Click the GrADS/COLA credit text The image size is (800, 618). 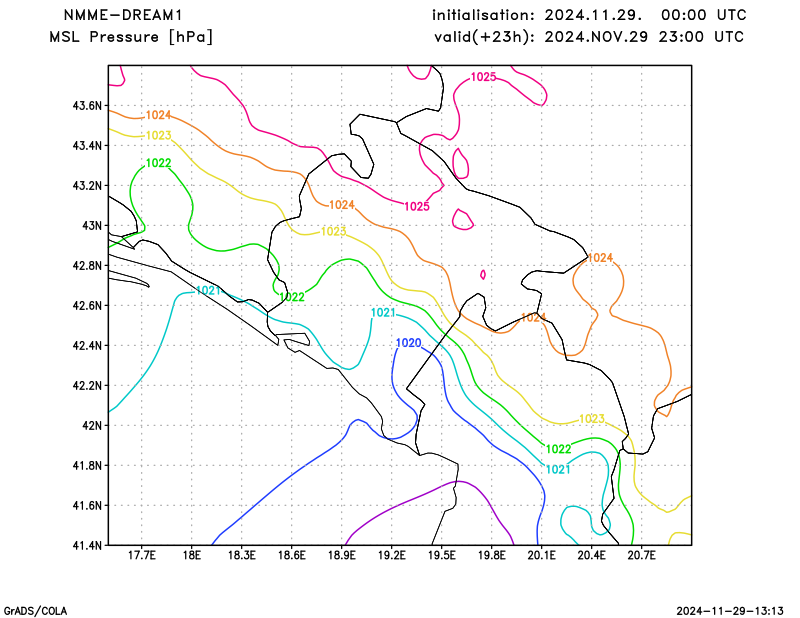[35, 611]
